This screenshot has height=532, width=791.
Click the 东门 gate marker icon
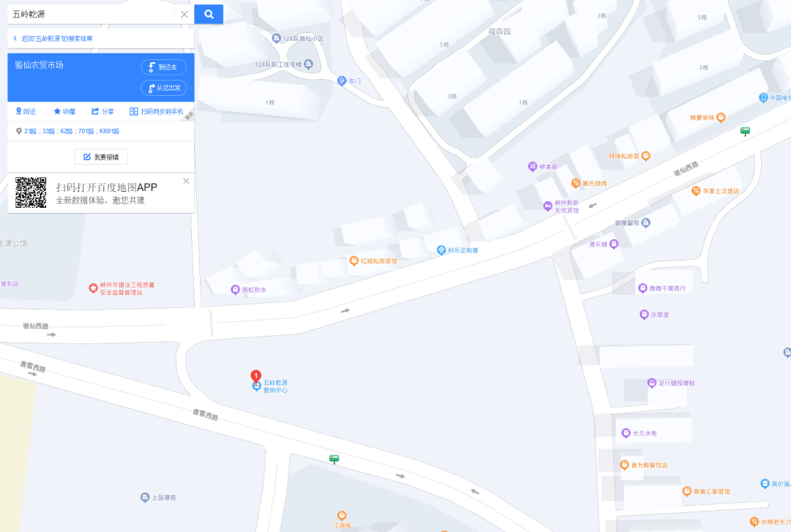(341, 80)
